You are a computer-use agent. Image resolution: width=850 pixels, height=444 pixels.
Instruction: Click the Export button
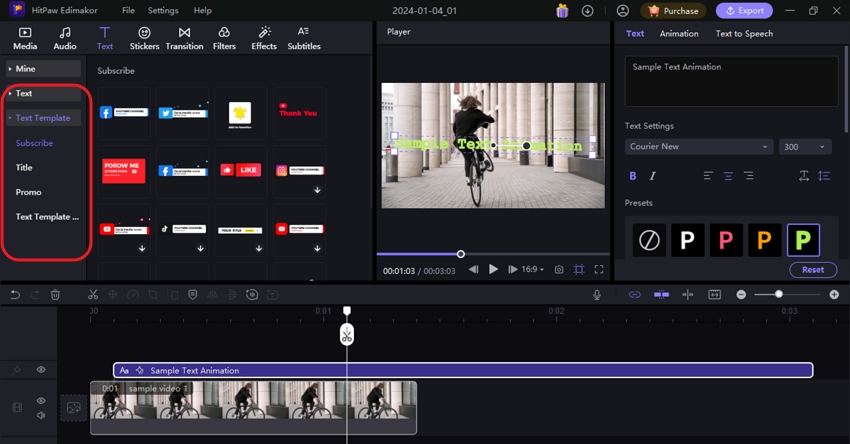pos(743,11)
